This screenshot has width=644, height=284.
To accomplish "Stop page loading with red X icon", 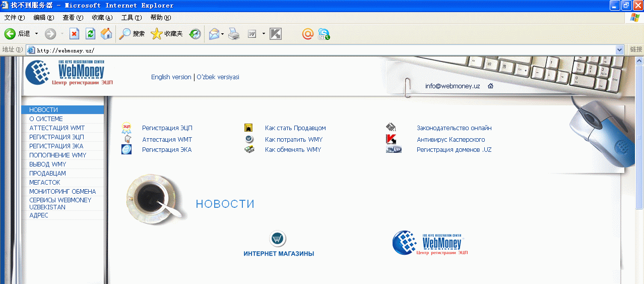I will click(74, 34).
